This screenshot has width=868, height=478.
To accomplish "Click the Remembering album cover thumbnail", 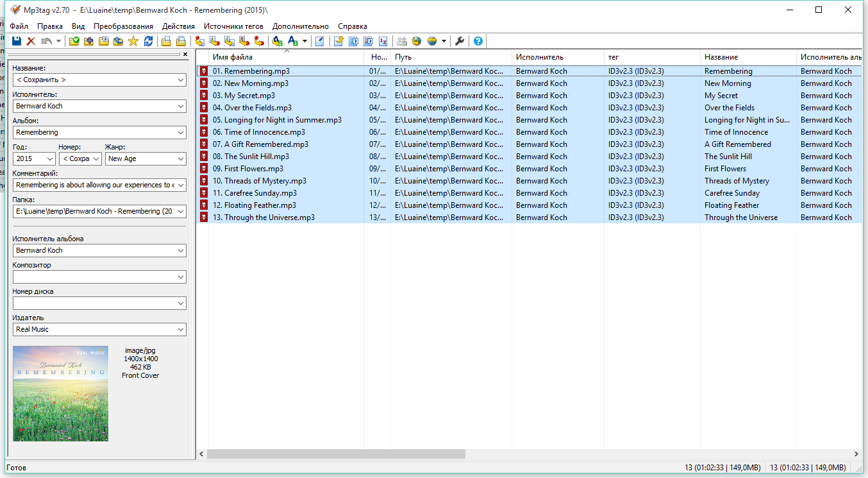I will (x=61, y=393).
